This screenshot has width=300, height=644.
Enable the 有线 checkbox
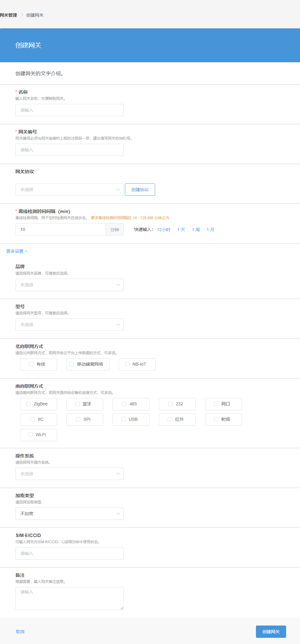31,364
